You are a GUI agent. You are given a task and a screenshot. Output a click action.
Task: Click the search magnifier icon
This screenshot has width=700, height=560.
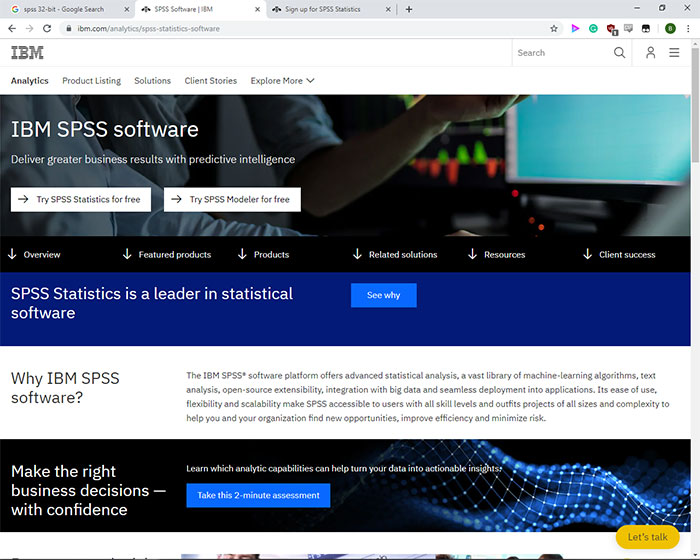(x=619, y=53)
